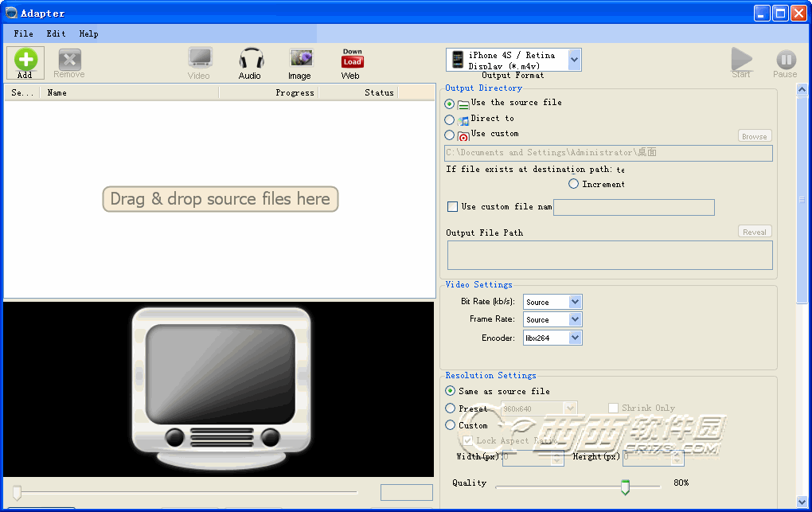Open the Output Format dropdown
812x512 pixels.
pyautogui.click(x=575, y=60)
